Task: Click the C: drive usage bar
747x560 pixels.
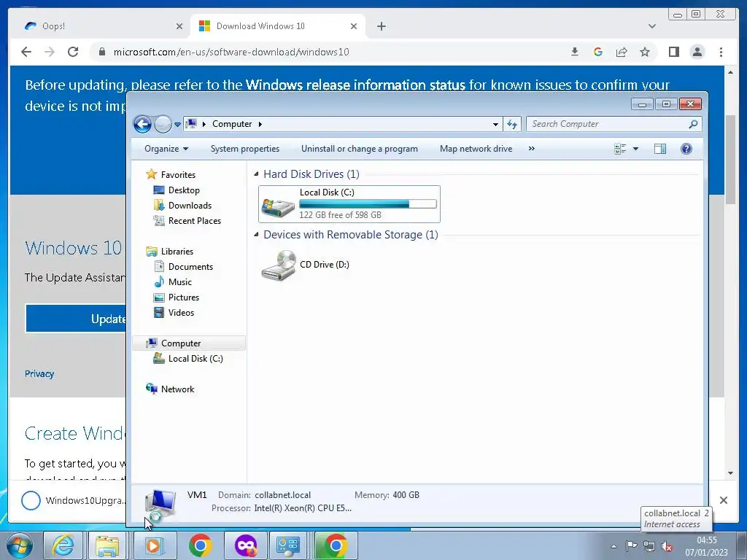Action: click(x=368, y=204)
